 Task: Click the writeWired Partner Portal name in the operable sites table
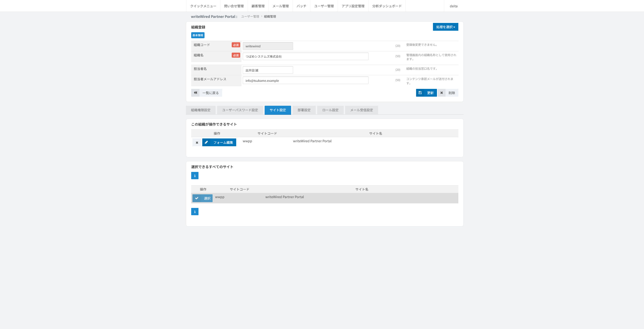[x=312, y=141]
